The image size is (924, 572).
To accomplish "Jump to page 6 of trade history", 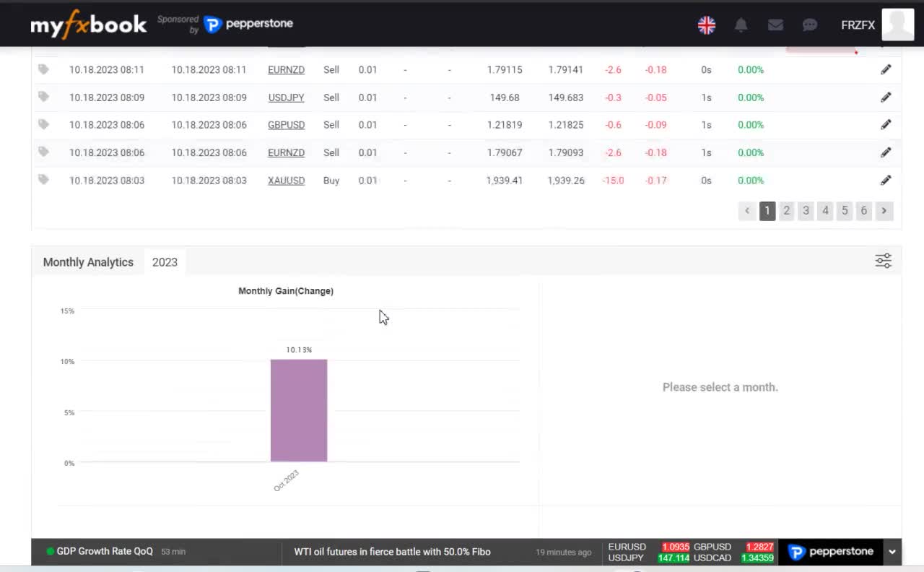I will pos(863,211).
